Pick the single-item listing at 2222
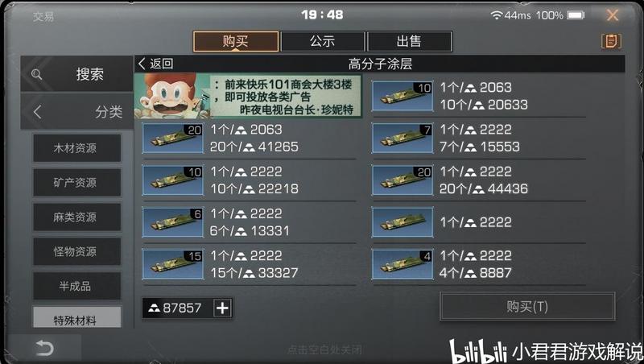The image size is (644, 364). pos(478,222)
